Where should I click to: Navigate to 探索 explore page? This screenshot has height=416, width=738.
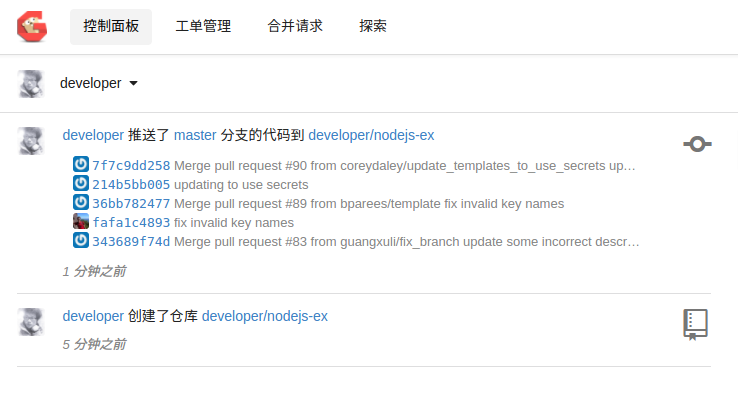click(x=373, y=27)
